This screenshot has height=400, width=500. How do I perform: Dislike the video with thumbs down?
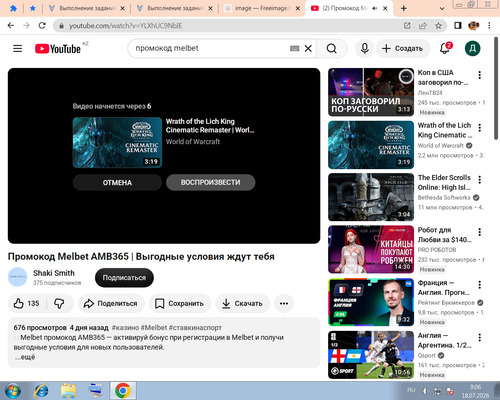[x=59, y=303]
